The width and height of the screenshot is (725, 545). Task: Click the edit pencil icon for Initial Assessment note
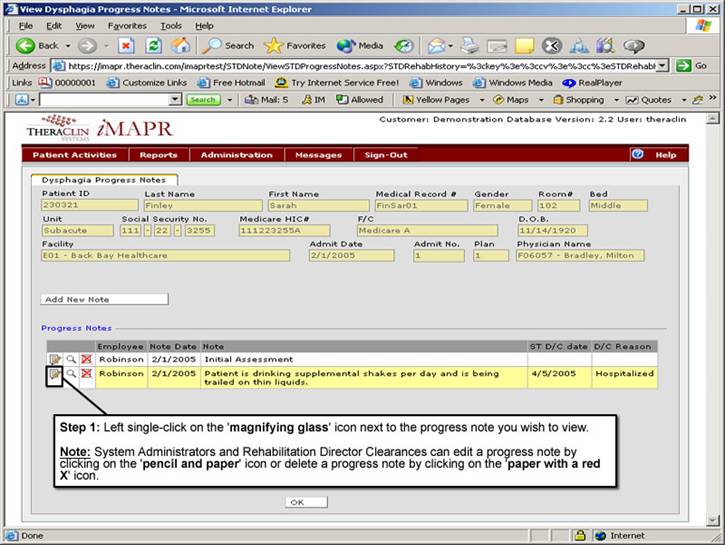pos(55,359)
